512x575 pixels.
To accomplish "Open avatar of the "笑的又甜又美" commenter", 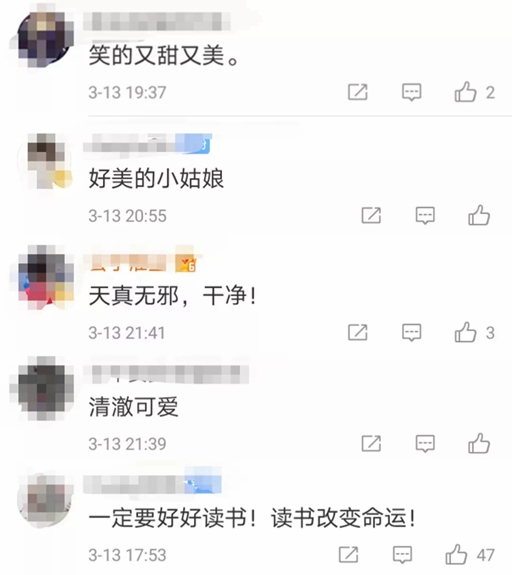I will point(43,39).
